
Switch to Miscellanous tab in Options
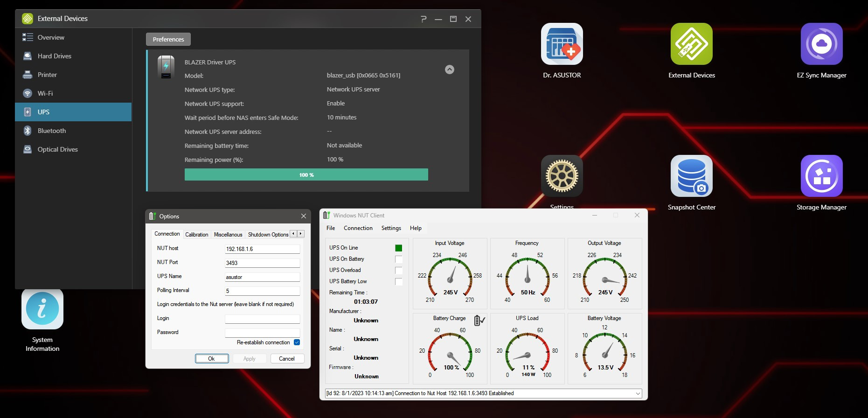point(228,235)
